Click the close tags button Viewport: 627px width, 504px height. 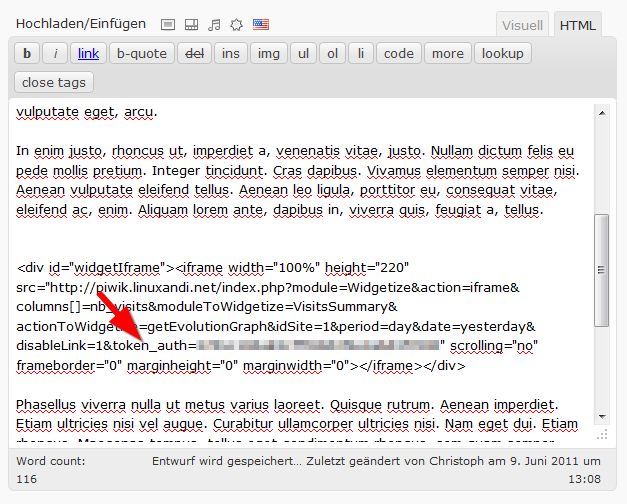[x=55, y=82]
